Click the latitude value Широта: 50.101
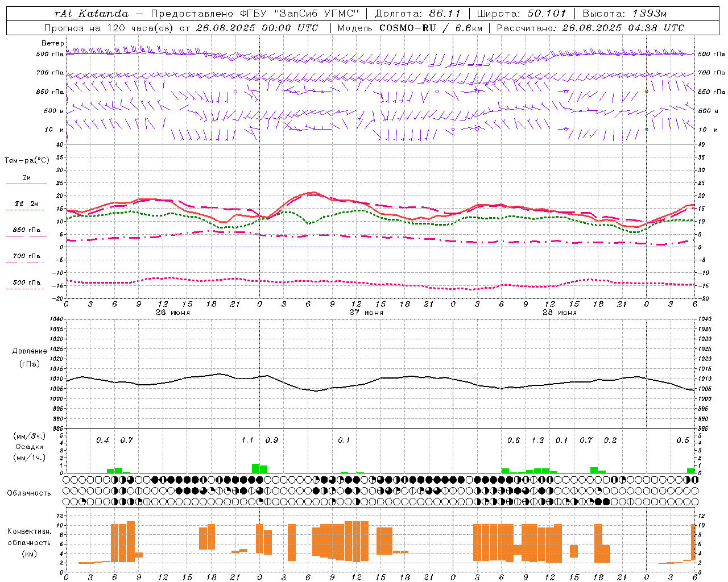 point(522,14)
